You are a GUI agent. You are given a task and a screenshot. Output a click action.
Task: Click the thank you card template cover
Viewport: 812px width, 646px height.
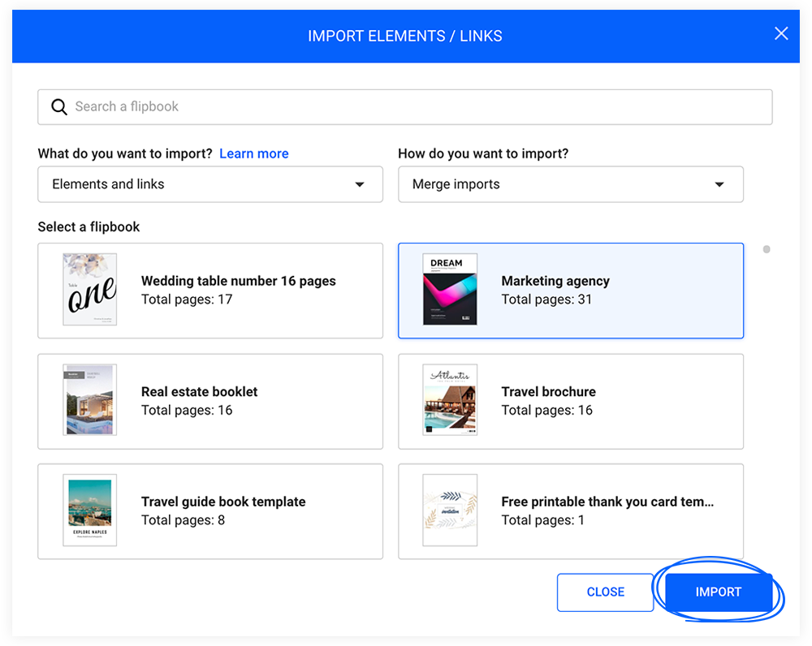450,510
